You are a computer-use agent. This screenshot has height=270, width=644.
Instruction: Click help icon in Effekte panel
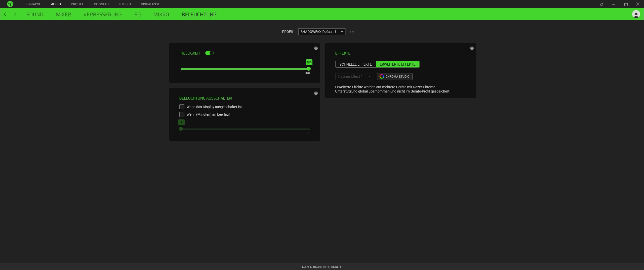point(472,48)
